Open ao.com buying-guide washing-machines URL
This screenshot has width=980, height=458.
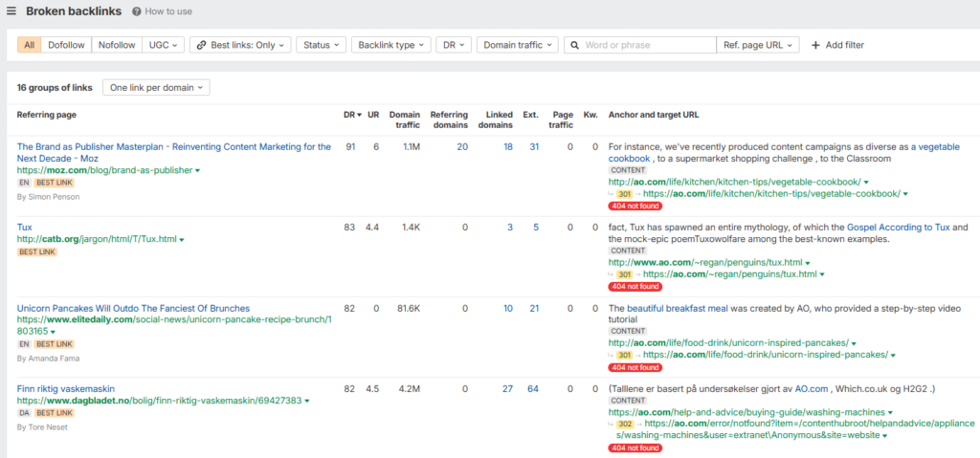746,412
